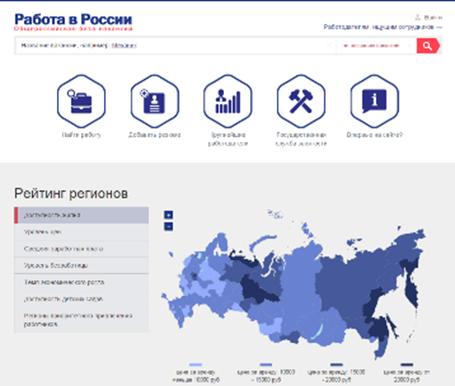This screenshot has width=455, height=386.
Task: Open the employers link at the top right
Action: [383, 27]
